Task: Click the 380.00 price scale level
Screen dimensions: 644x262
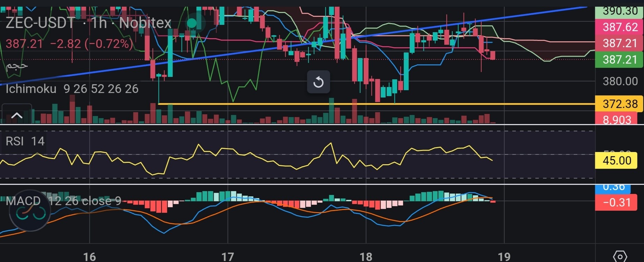Action: [620, 81]
